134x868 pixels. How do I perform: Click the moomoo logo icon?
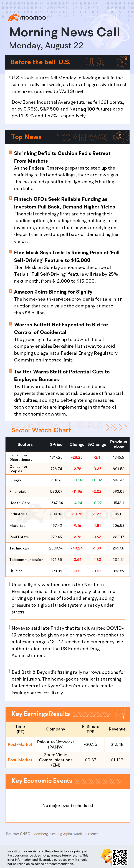pos(13,17)
